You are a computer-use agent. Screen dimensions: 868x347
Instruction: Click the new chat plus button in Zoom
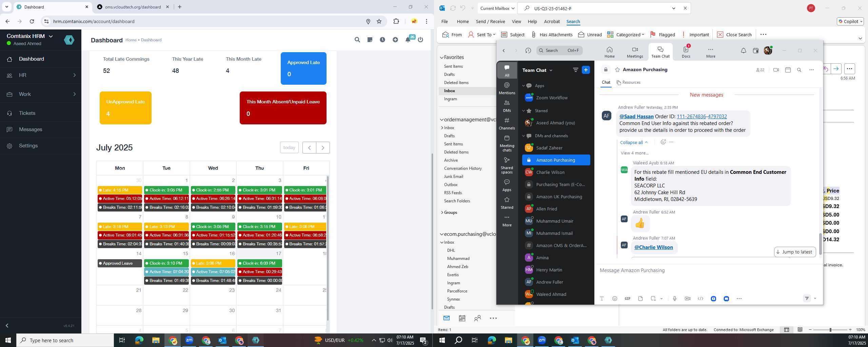pos(586,70)
